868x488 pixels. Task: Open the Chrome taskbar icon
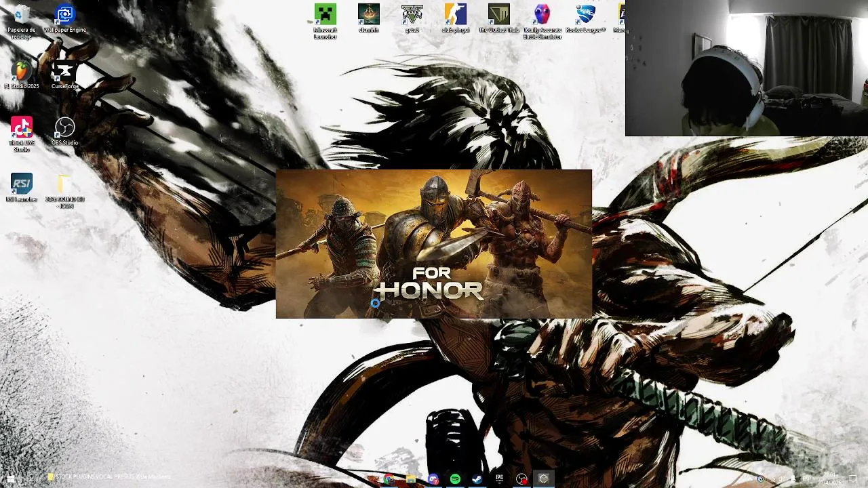[389, 479]
